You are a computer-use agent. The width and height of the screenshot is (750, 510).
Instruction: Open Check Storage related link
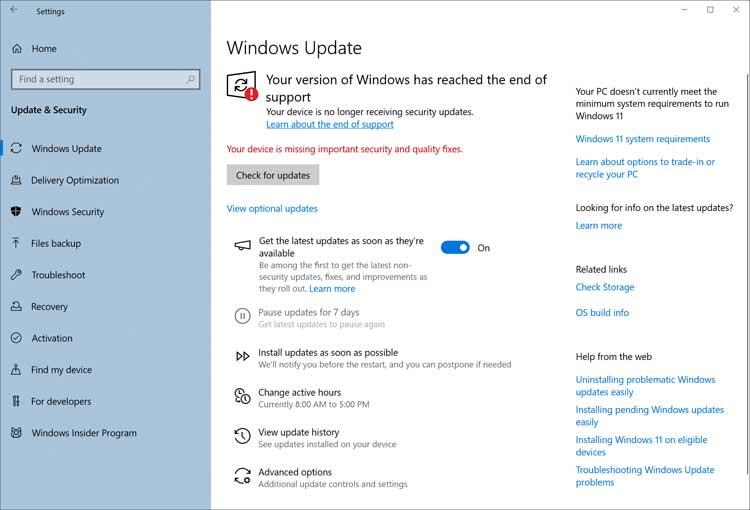pyautogui.click(x=605, y=287)
